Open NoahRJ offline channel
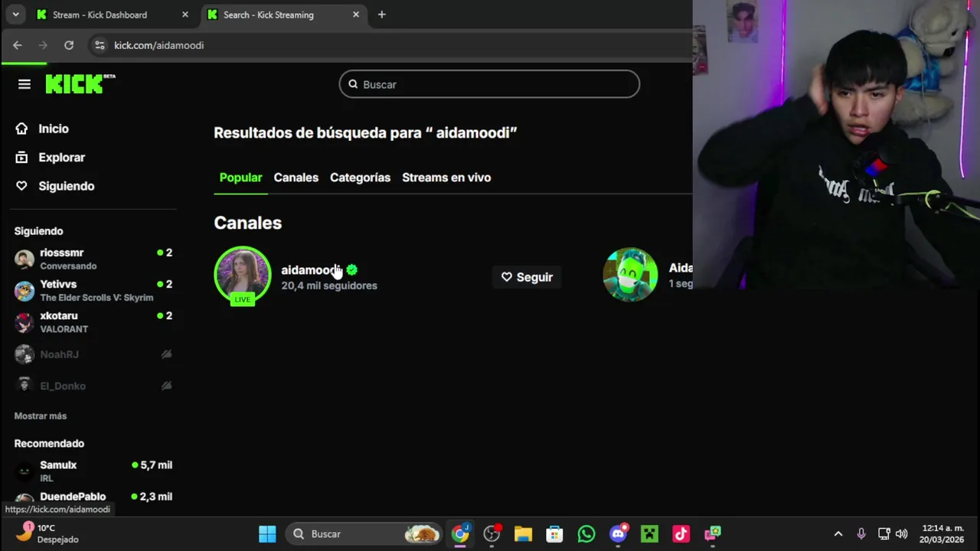 [x=93, y=354]
